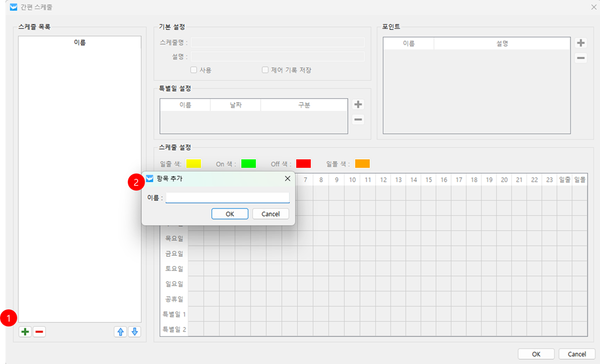Click the green plus to add schedule
Screen dimensions: 600x364
pyautogui.click(x=25, y=332)
